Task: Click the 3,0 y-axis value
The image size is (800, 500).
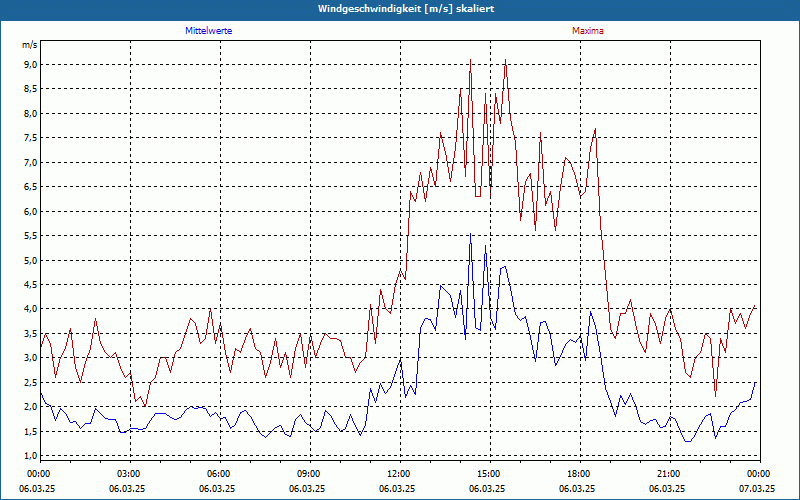Action: coord(30,358)
